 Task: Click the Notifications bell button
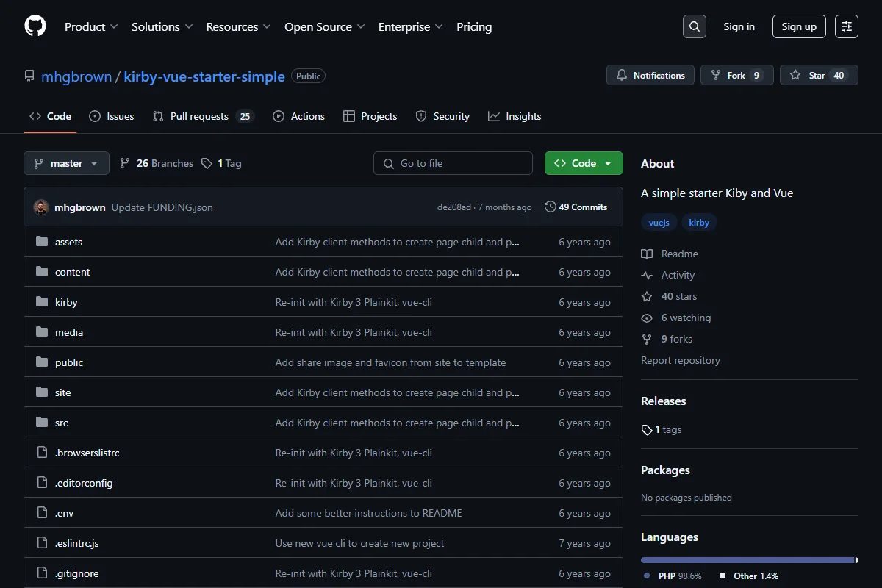pyautogui.click(x=650, y=75)
